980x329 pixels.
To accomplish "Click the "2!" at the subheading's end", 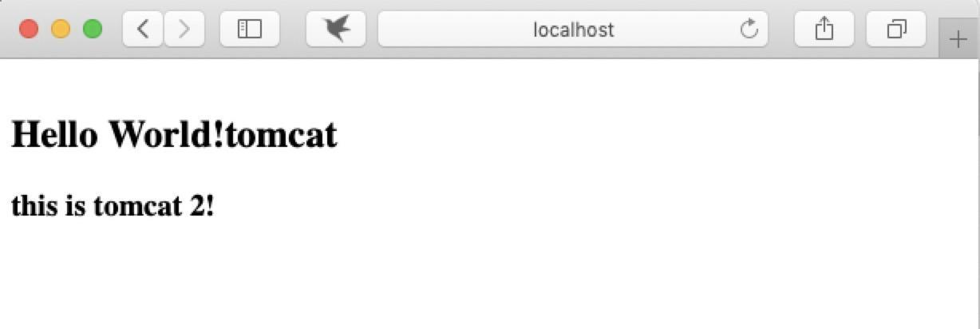I will point(201,206).
